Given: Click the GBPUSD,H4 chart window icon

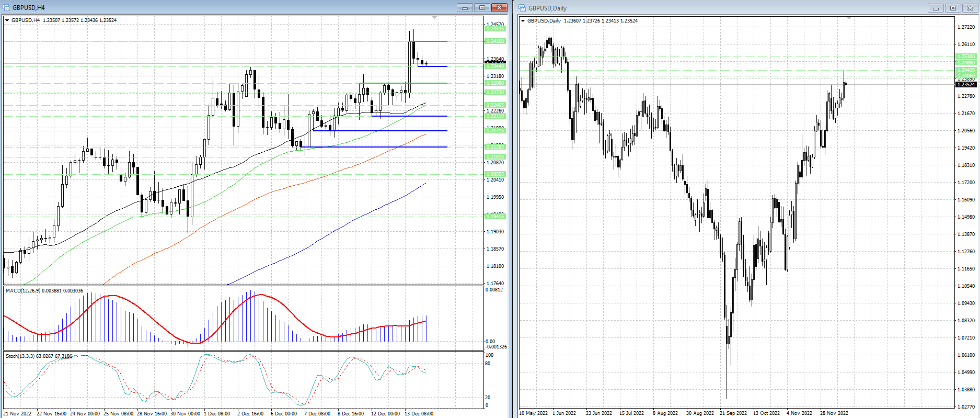Looking at the screenshot, I should point(6,7).
